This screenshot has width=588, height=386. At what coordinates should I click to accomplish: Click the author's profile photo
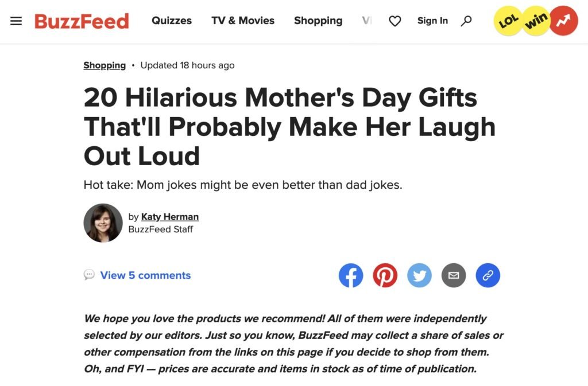tap(103, 223)
